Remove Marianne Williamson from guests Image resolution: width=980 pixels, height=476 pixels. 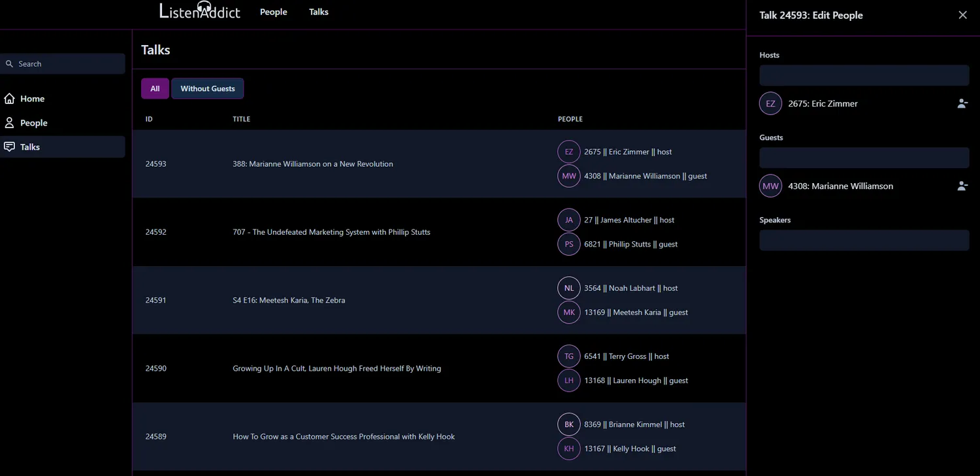coord(962,186)
